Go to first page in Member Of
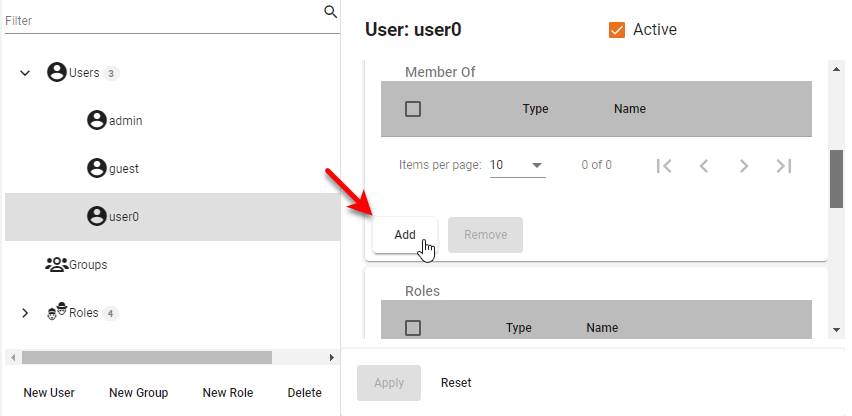This screenshot has width=852, height=416. coord(664,166)
